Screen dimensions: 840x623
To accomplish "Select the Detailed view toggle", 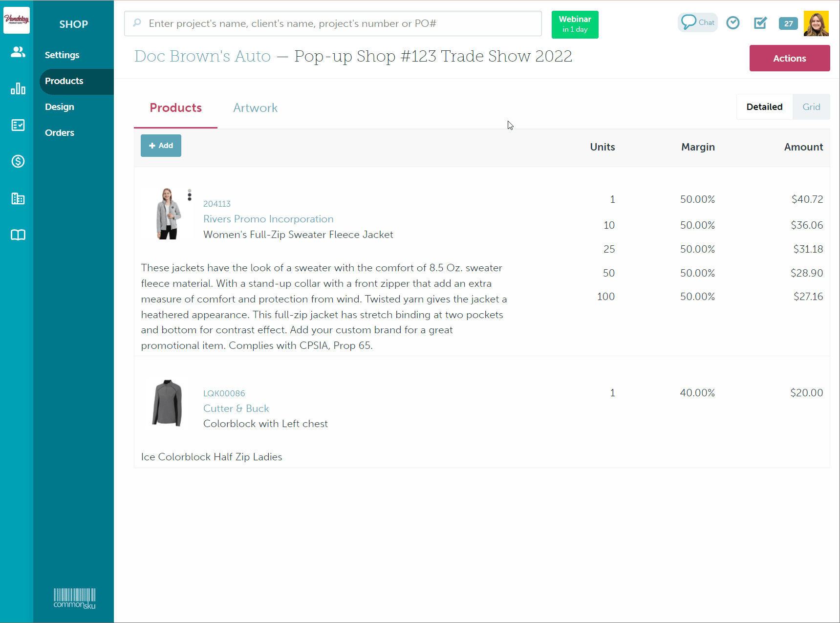I will pyautogui.click(x=764, y=107).
